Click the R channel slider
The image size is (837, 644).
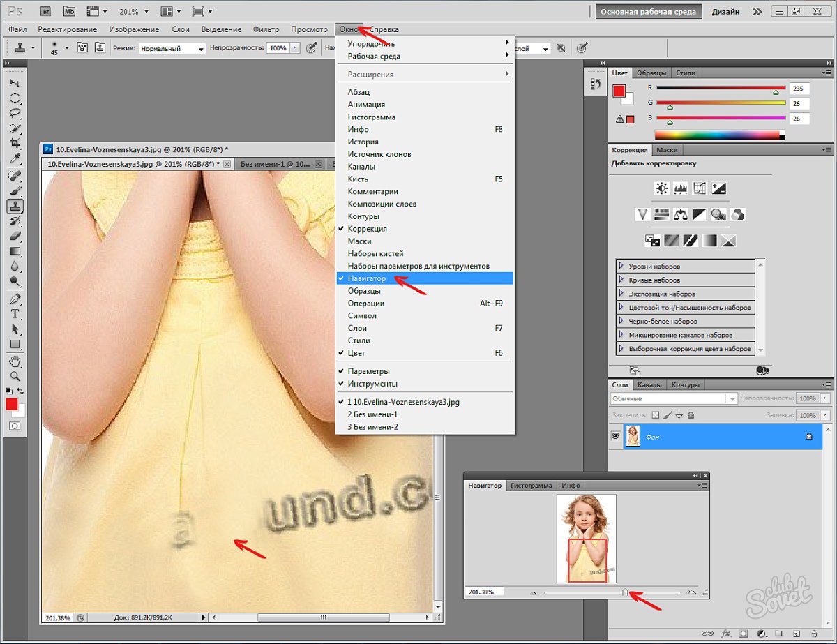[x=721, y=89]
